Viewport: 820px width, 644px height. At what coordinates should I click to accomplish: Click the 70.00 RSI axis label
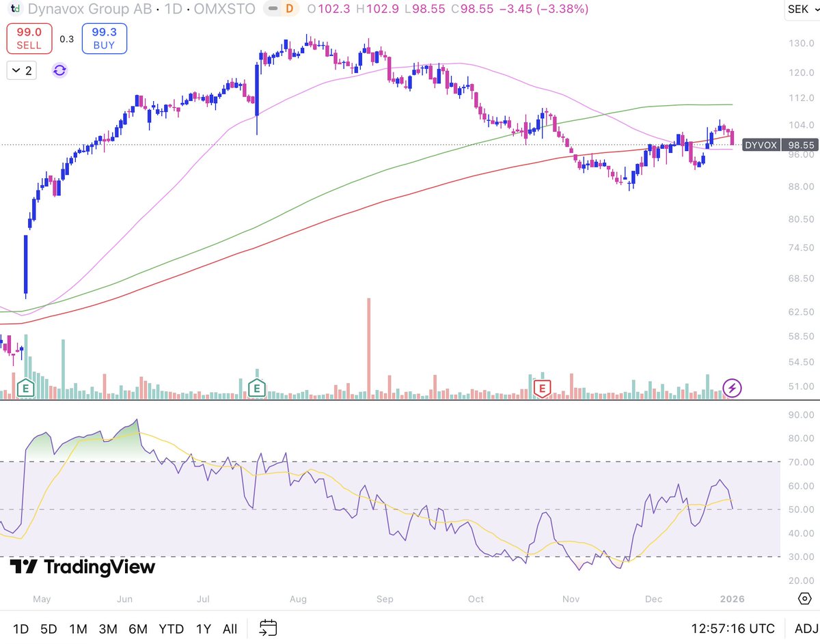(801, 462)
